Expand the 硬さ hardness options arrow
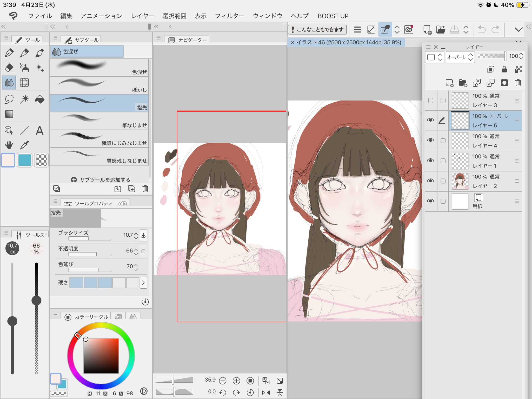Screen dimensions: 532x399 pyautogui.click(x=143, y=283)
